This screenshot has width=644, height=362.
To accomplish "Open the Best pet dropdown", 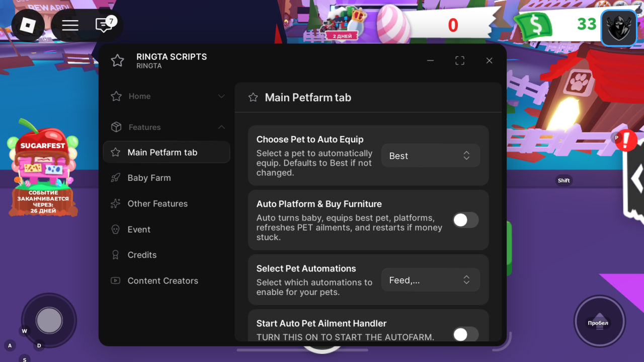I will pyautogui.click(x=431, y=156).
